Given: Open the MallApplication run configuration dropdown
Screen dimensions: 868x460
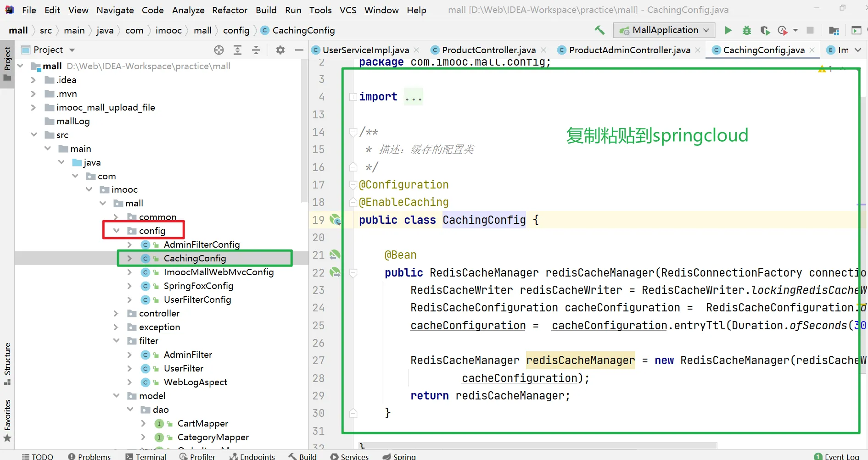Looking at the screenshot, I should pyautogui.click(x=664, y=30).
